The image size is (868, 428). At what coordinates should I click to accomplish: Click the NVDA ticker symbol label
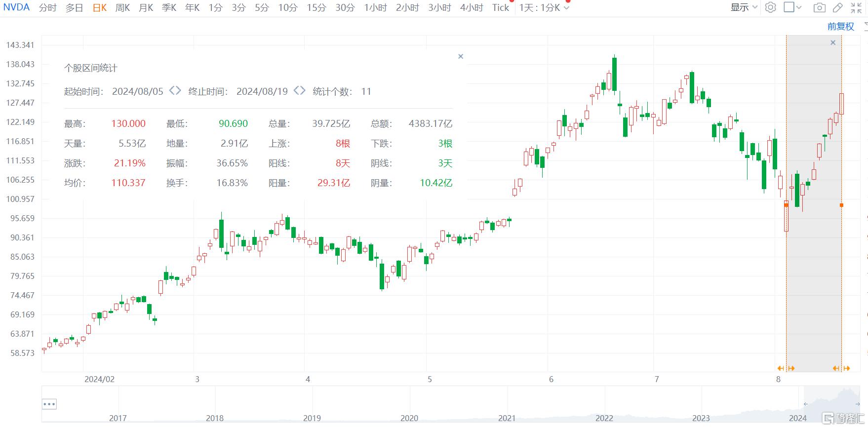click(x=17, y=7)
